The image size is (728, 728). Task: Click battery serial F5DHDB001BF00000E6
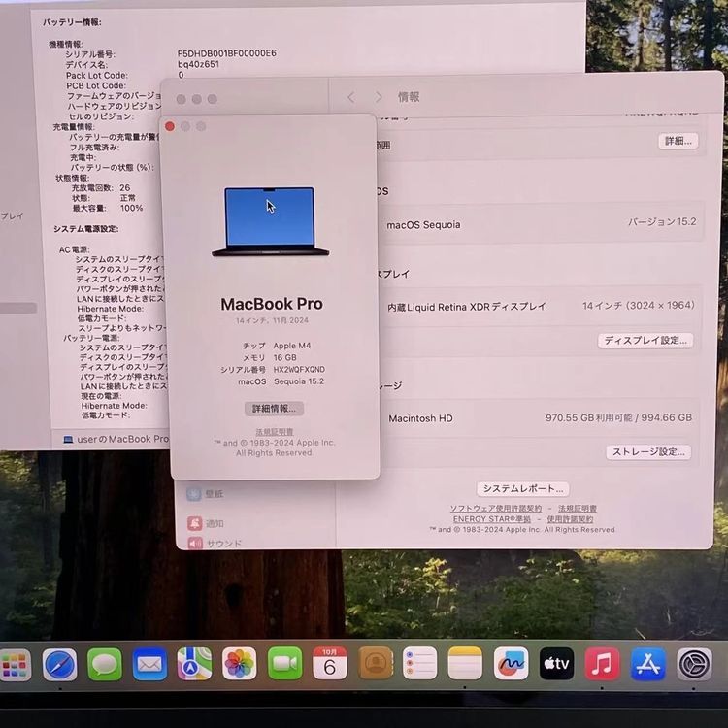coord(227,53)
